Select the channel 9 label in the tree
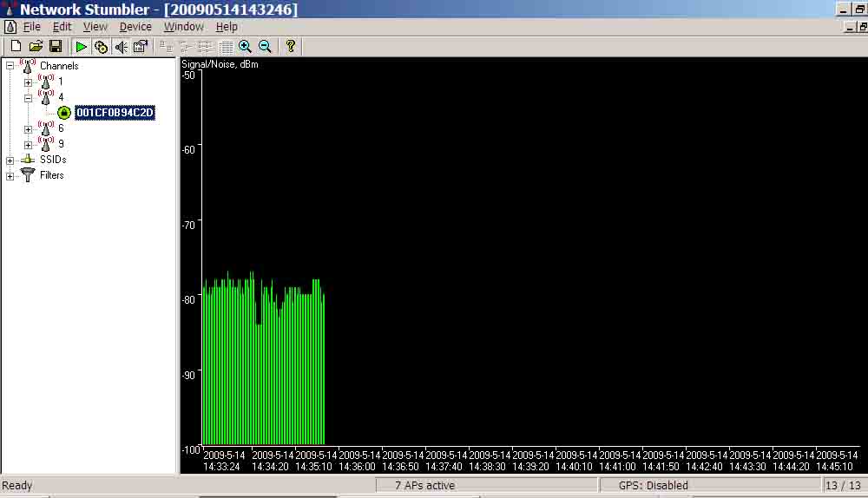Viewport: 868px width, 498px height. (x=61, y=144)
